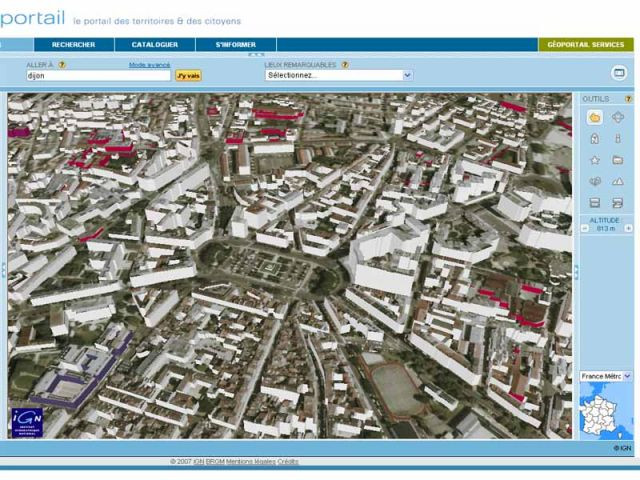Select the mountain relief tool icon
The width and height of the screenshot is (640, 480).
point(618,182)
